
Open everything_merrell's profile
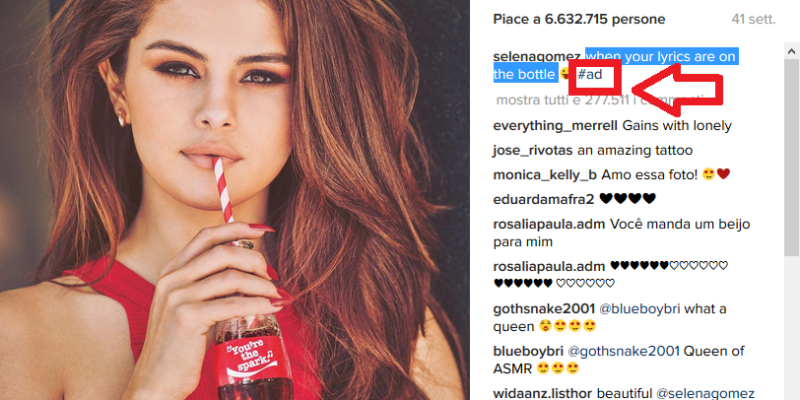556,126
